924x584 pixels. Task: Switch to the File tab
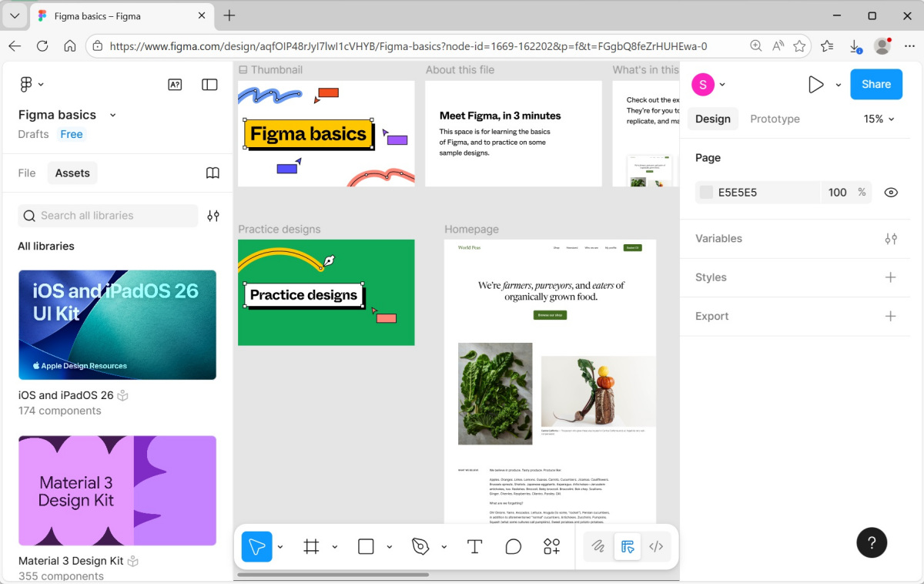coord(27,173)
